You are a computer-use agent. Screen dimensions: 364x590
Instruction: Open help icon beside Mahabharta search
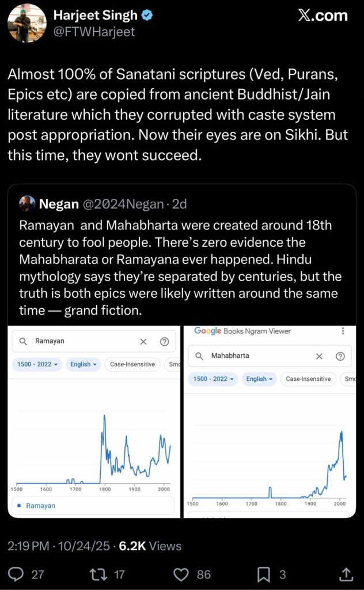340,356
